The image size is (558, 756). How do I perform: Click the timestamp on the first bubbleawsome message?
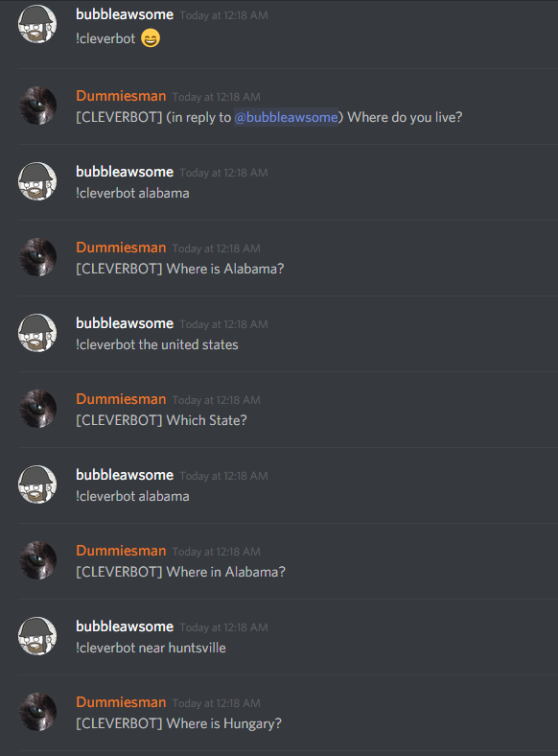click(223, 15)
